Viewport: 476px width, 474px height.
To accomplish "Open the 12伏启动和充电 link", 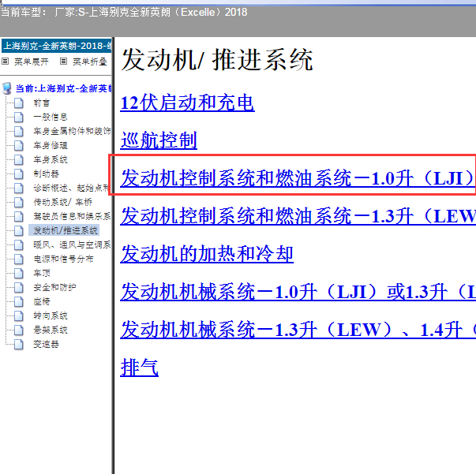I will [x=187, y=103].
